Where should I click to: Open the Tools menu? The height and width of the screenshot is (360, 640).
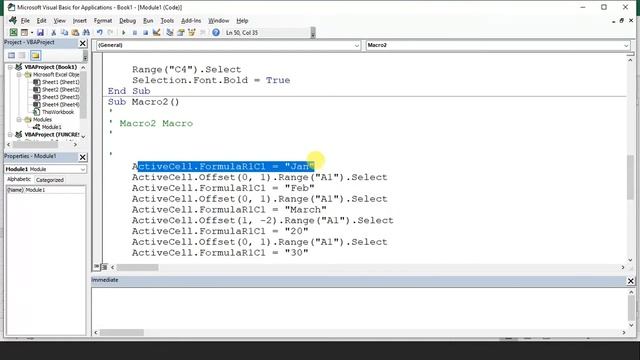click(x=167, y=20)
